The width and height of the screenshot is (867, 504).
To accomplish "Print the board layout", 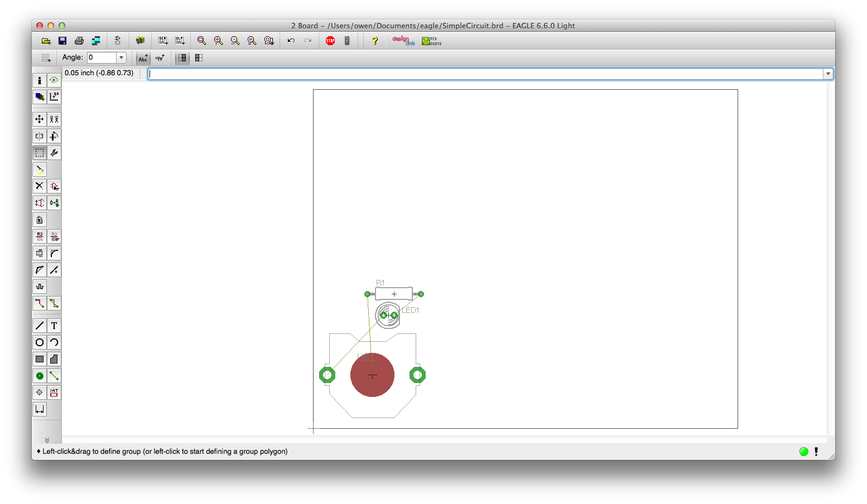I will (x=79, y=41).
